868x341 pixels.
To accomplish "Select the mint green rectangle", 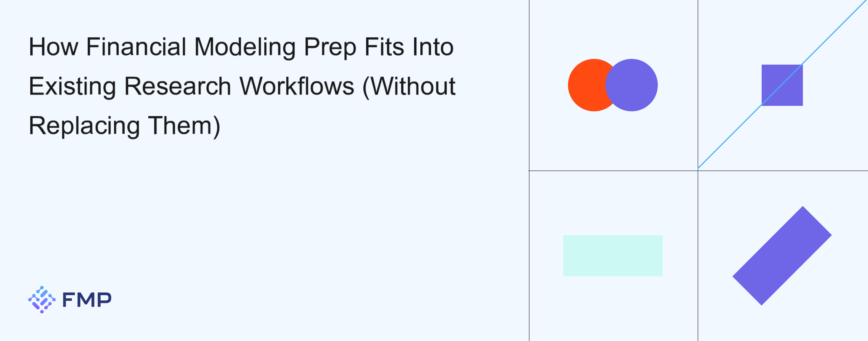I will [x=612, y=256].
